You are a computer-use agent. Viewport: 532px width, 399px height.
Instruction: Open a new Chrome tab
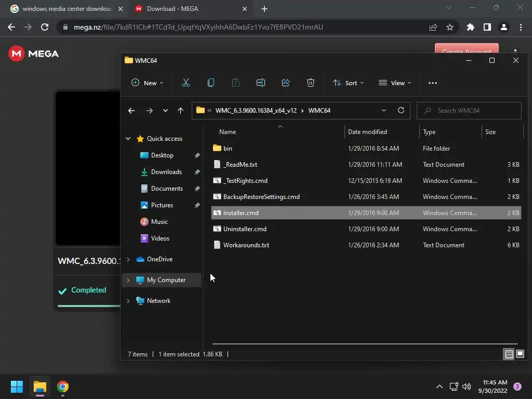click(x=264, y=9)
